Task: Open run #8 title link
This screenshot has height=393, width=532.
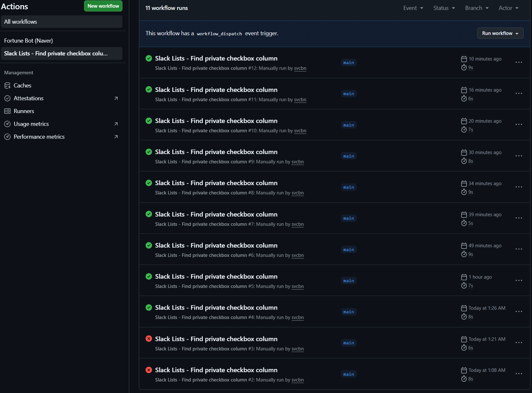Action: pyautogui.click(x=216, y=183)
